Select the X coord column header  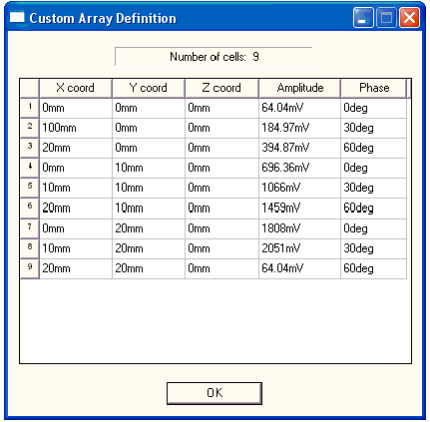(x=76, y=88)
